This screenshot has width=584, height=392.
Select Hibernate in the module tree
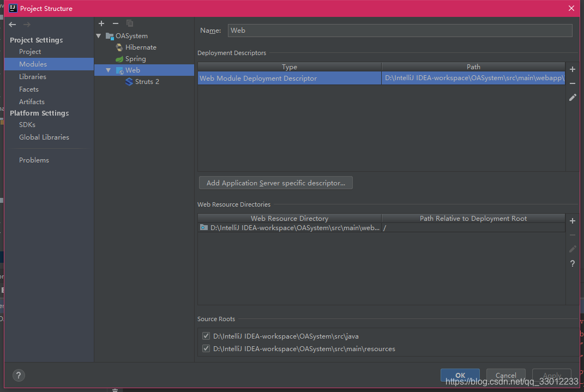pyautogui.click(x=141, y=47)
